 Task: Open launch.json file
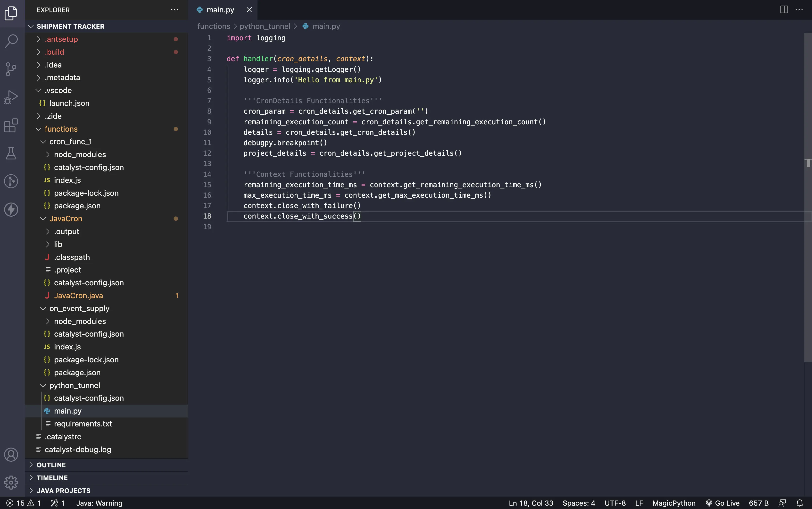click(106, 103)
